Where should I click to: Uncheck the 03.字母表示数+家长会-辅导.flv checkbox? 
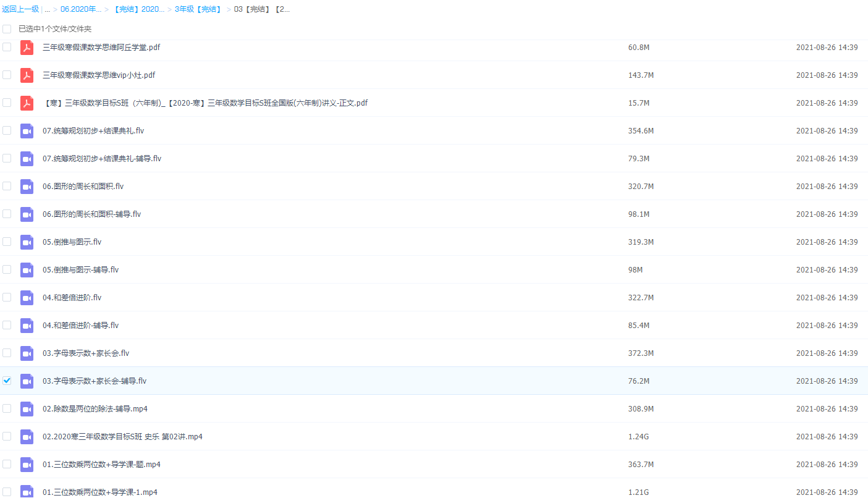point(7,381)
